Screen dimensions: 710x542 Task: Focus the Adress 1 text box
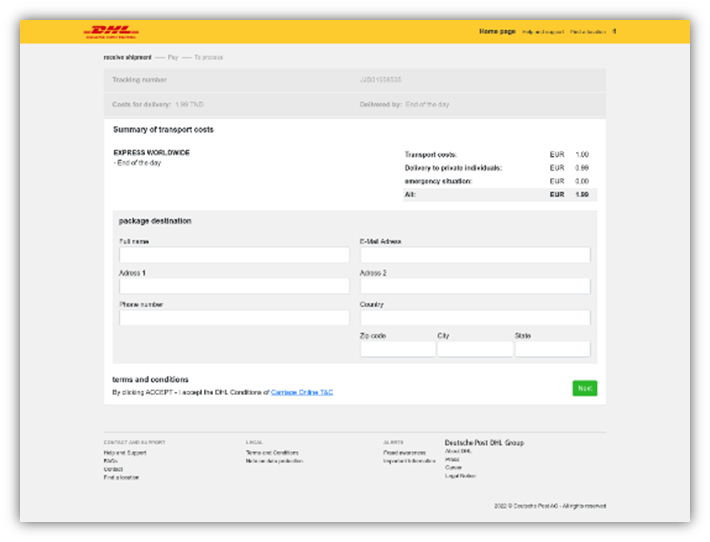click(234, 286)
